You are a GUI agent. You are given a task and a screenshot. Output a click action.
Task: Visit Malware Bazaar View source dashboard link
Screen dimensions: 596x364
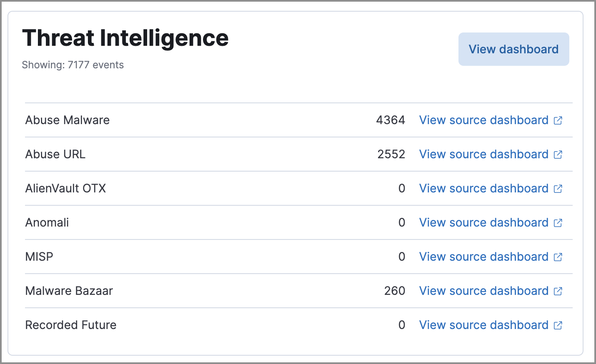point(483,291)
